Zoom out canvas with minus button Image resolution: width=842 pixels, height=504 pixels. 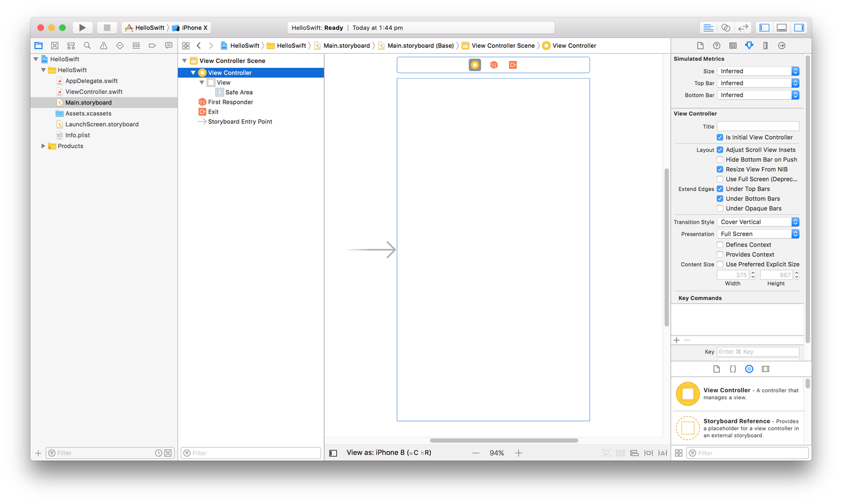475,453
